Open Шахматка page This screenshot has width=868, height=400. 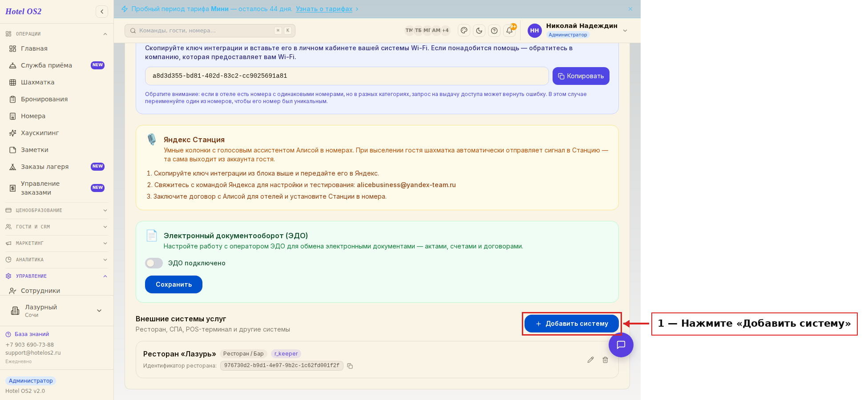(57, 82)
